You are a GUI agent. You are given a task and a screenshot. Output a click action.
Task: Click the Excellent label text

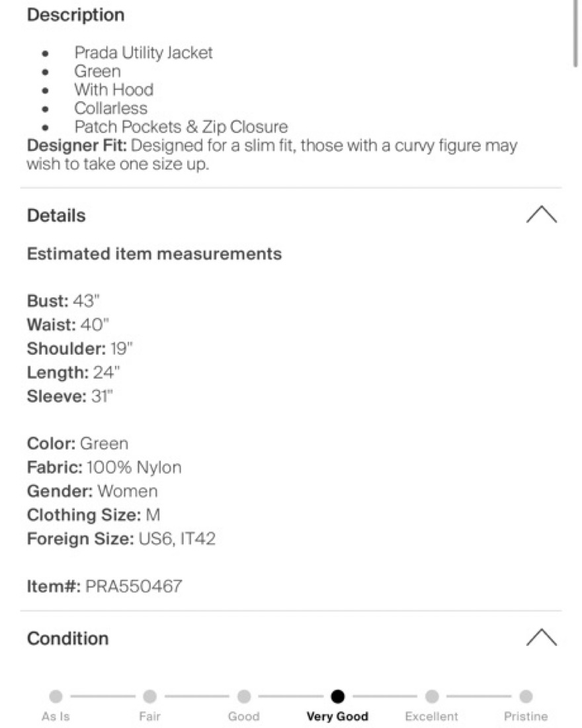pyautogui.click(x=432, y=716)
